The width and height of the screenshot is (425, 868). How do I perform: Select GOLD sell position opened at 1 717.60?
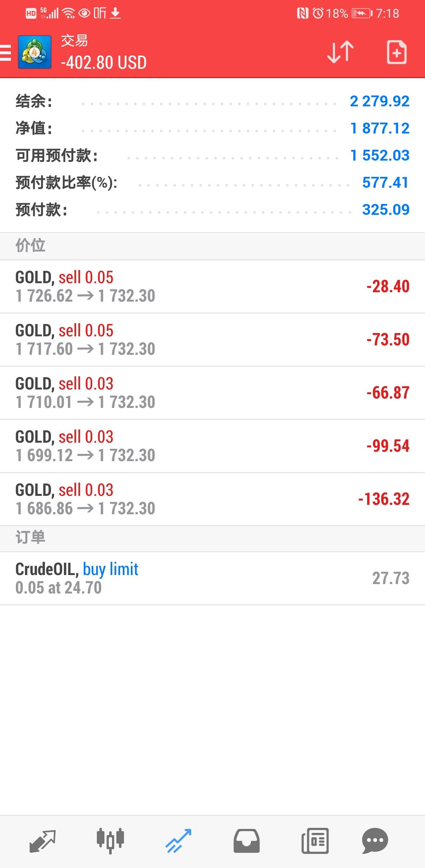[212, 340]
